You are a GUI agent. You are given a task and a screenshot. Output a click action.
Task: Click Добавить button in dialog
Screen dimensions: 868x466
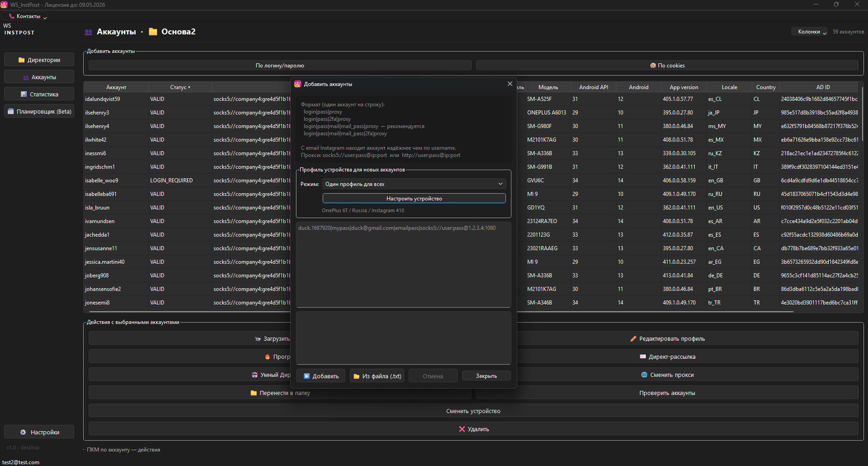click(321, 376)
